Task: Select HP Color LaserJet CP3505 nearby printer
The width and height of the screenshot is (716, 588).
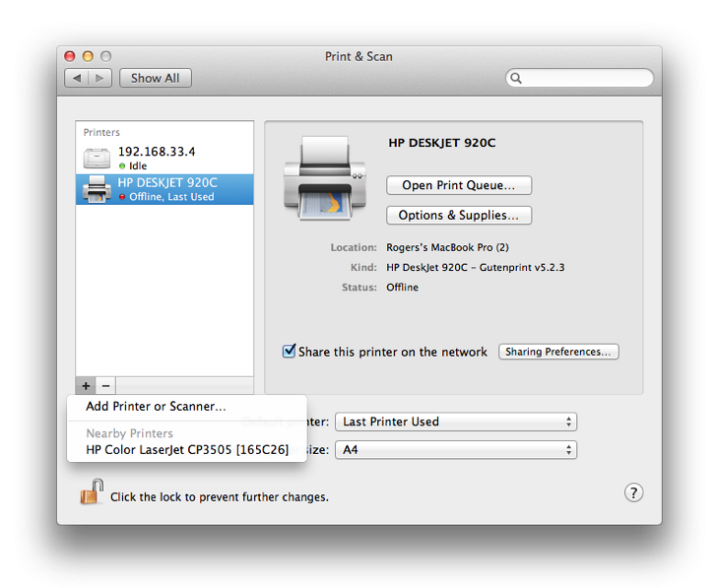Action: pyautogui.click(x=187, y=450)
